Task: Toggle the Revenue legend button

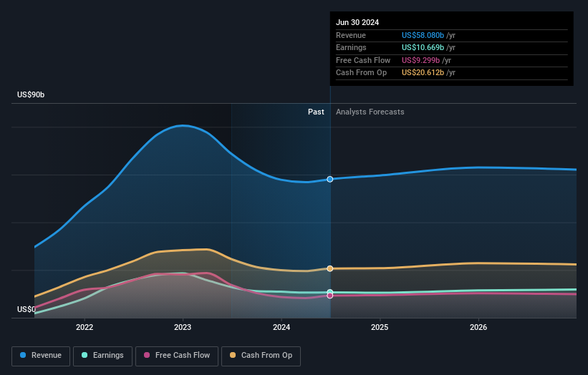Action: pos(41,356)
